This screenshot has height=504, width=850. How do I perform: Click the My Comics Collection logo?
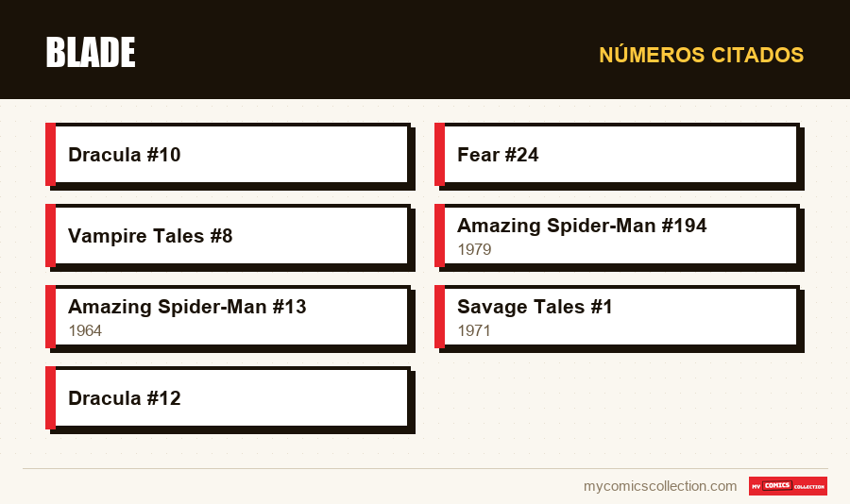tap(788, 486)
